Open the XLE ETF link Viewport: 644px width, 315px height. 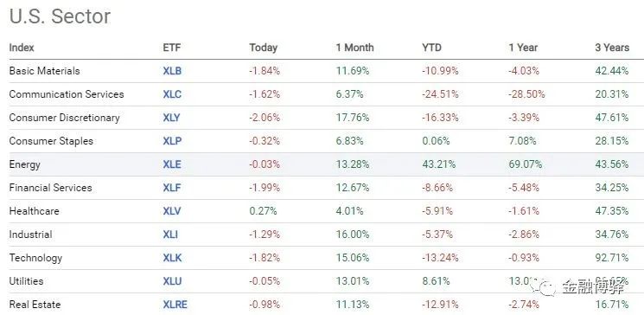[x=172, y=165]
